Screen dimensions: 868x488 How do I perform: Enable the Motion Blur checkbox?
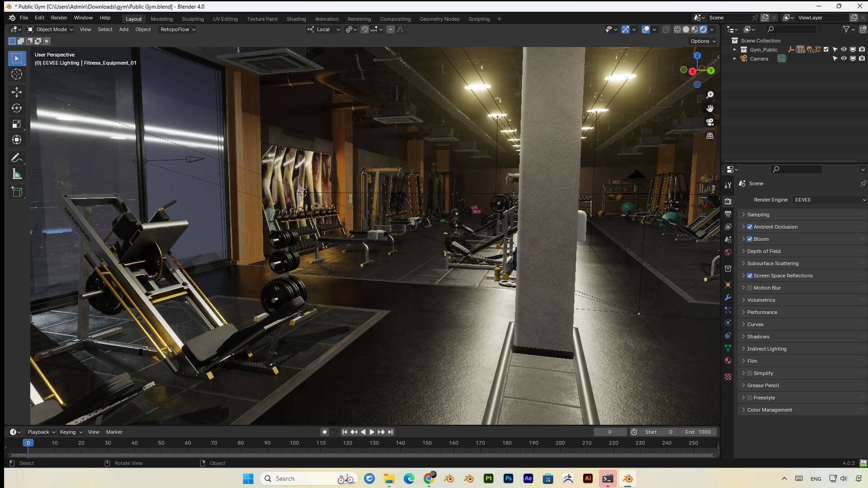pos(750,288)
